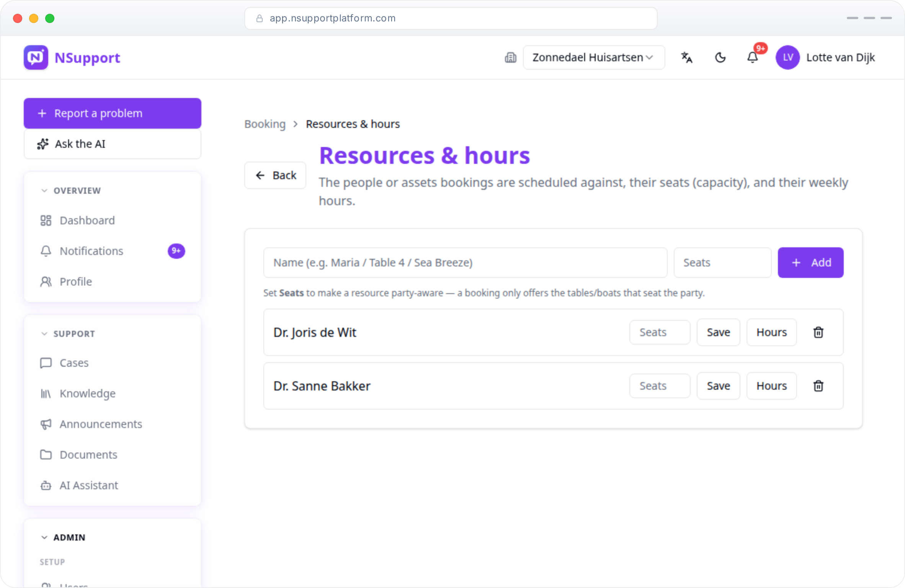
Task: Open Announcements in sidebar
Action: [113, 424]
